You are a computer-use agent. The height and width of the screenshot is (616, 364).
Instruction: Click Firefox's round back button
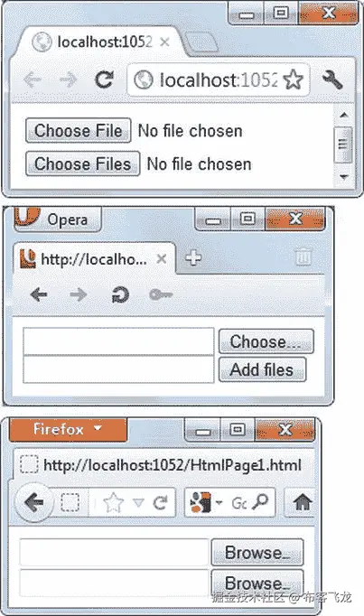click(34, 502)
